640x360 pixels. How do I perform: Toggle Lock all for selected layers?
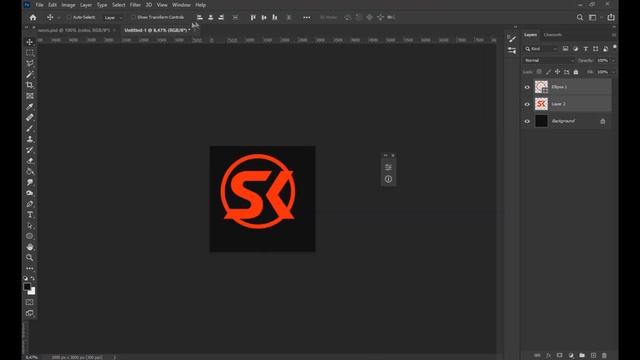pyautogui.click(x=576, y=72)
